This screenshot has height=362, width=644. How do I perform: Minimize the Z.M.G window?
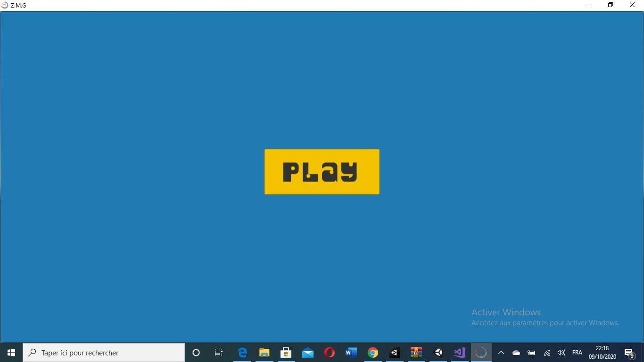point(589,5)
